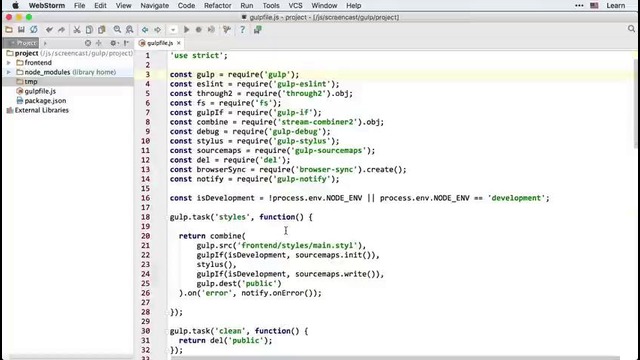Click the Forward navigation arrow

pyautogui.click(x=158, y=30)
